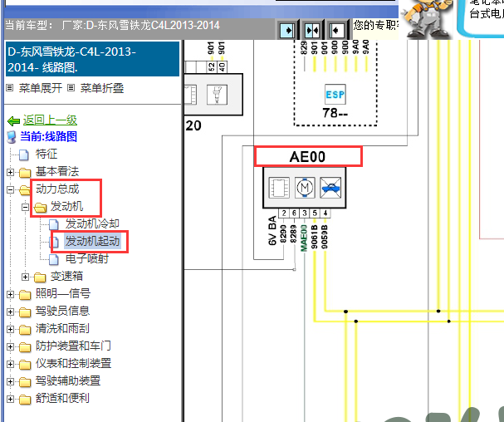Click pin 52 on component 20 connector

coord(211,67)
